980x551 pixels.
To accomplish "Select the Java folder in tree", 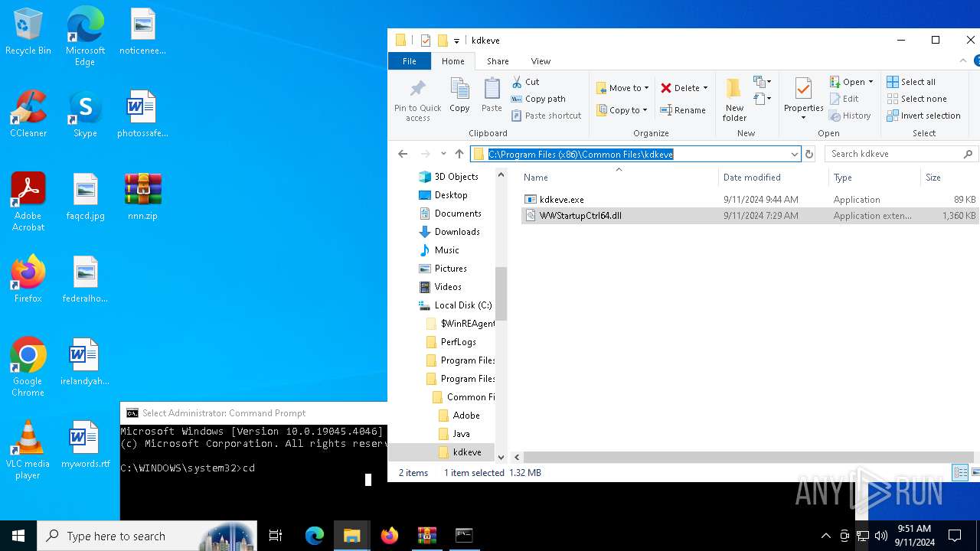I will click(461, 434).
